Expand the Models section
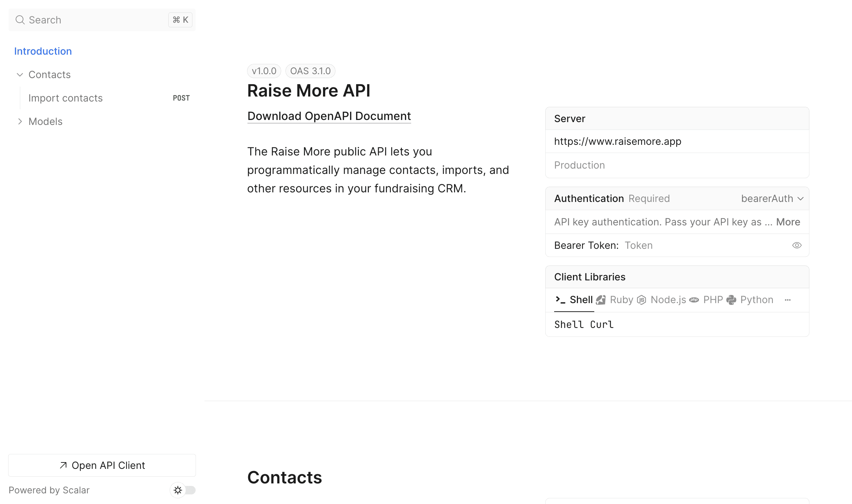Screen dimensions: 852x504 (20, 121)
